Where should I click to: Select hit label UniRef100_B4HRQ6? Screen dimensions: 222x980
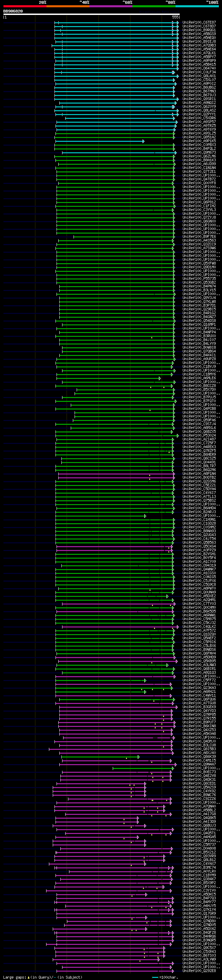coord(199,936)
